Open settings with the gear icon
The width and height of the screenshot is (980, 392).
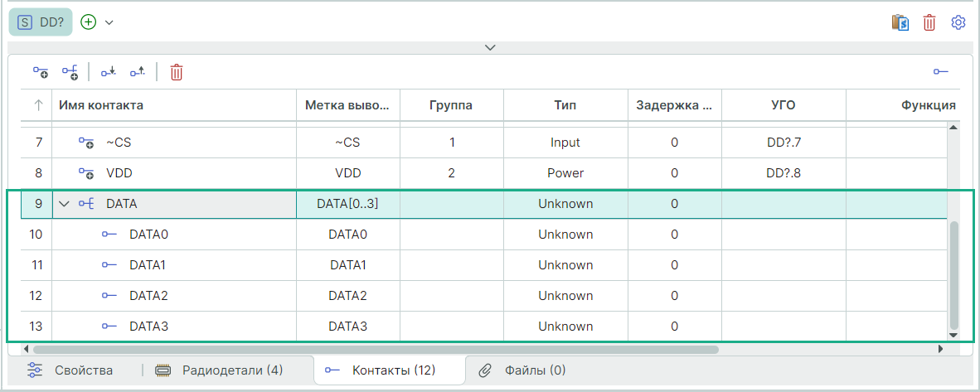958,22
